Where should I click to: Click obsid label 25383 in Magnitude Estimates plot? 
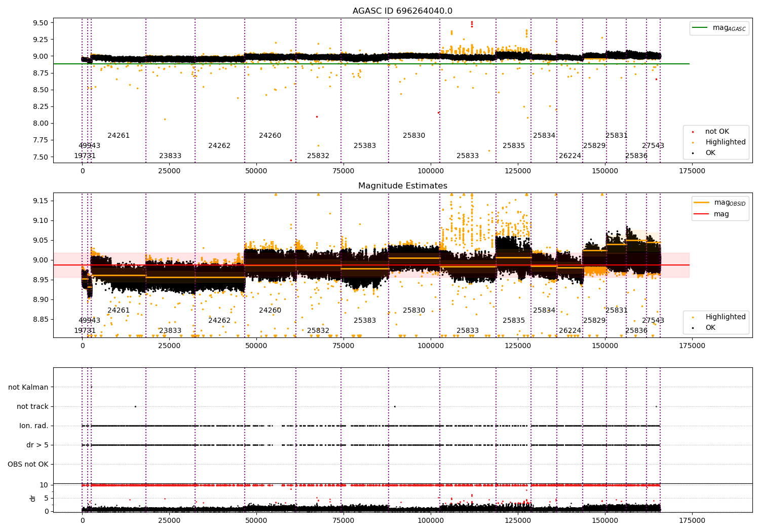(x=365, y=320)
